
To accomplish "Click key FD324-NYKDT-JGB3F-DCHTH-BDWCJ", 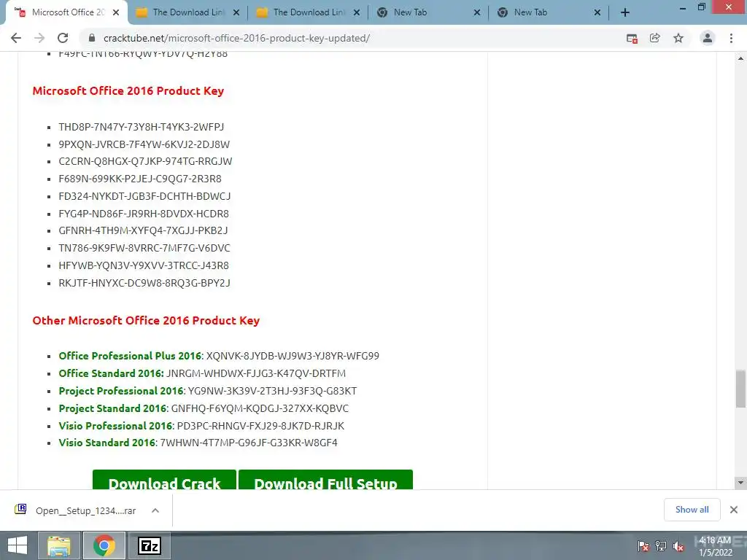I will pos(144,196).
